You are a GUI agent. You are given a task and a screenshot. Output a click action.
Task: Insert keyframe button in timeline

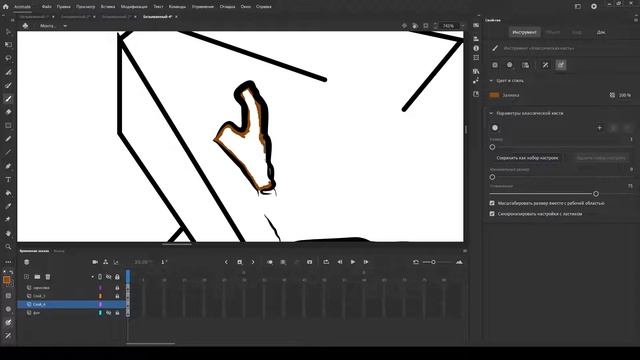(240, 262)
